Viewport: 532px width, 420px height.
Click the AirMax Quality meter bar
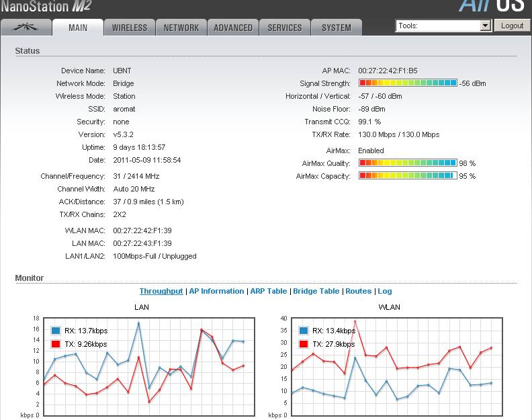(x=408, y=163)
